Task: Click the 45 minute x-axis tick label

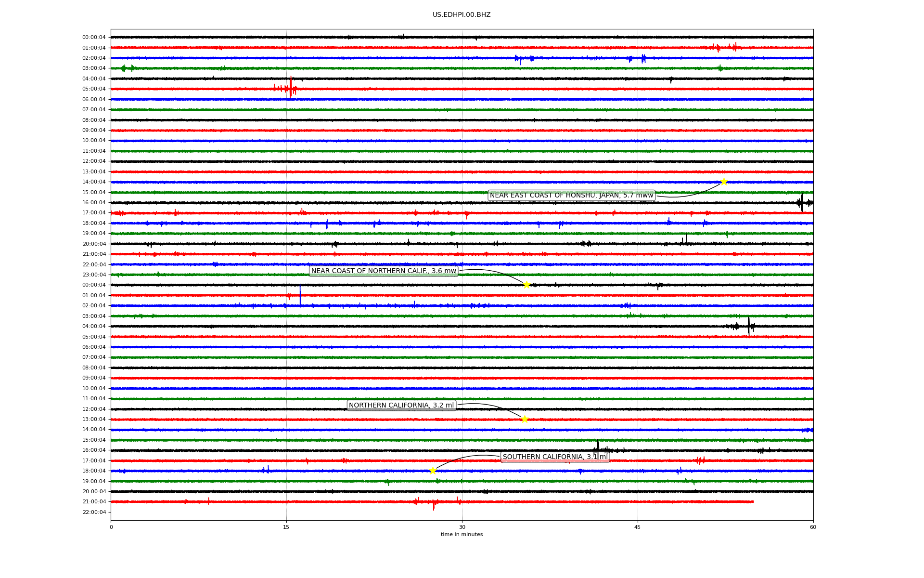Action: pyautogui.click(x=638, y=527)
